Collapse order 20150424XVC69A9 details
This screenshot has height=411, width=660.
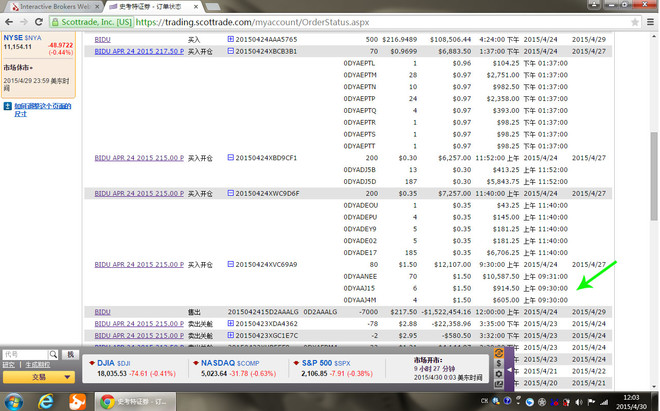point(231,264)
